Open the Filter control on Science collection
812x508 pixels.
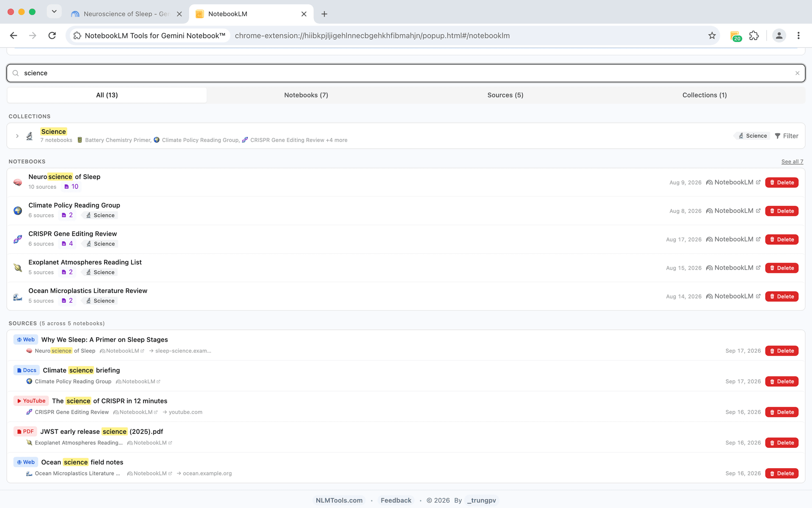pyautogui.click(x=787, y=136)
